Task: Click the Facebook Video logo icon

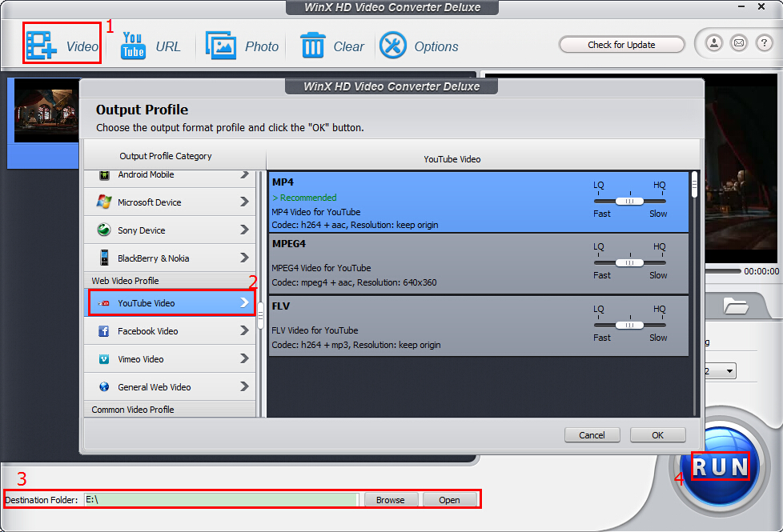Action: click(x=104, y=331)
